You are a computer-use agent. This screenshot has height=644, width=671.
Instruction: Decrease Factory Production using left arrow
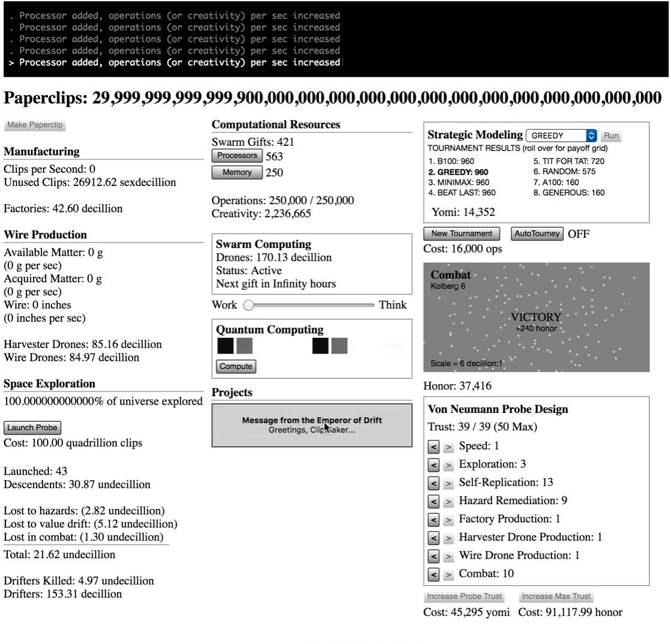[x=433, y=520]
